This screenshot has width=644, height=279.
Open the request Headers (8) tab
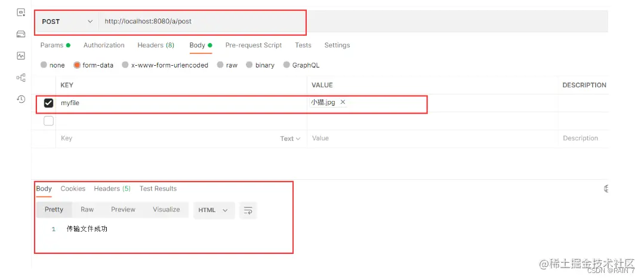tap(156, 45)
